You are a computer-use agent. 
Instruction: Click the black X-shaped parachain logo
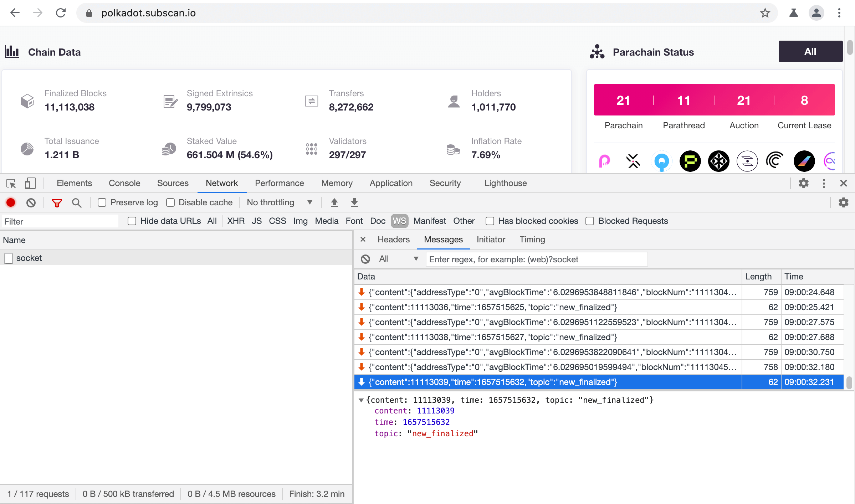[633, 161]
